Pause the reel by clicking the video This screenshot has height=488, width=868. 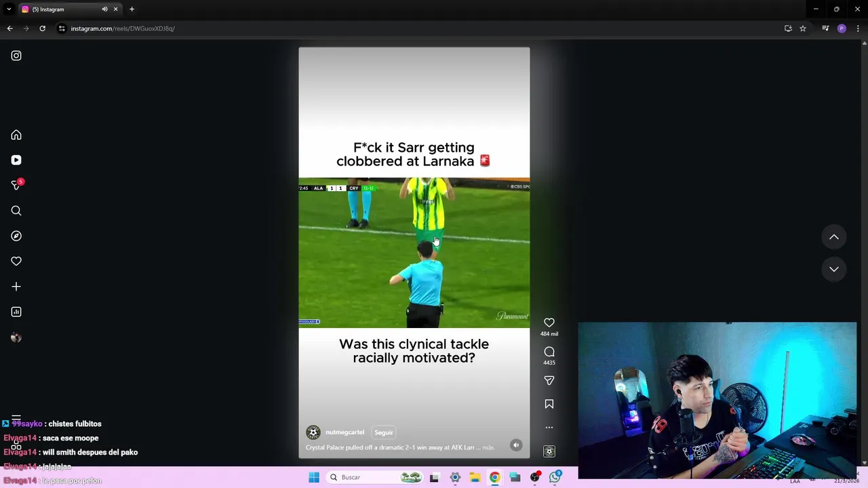[x=414, y=253]
